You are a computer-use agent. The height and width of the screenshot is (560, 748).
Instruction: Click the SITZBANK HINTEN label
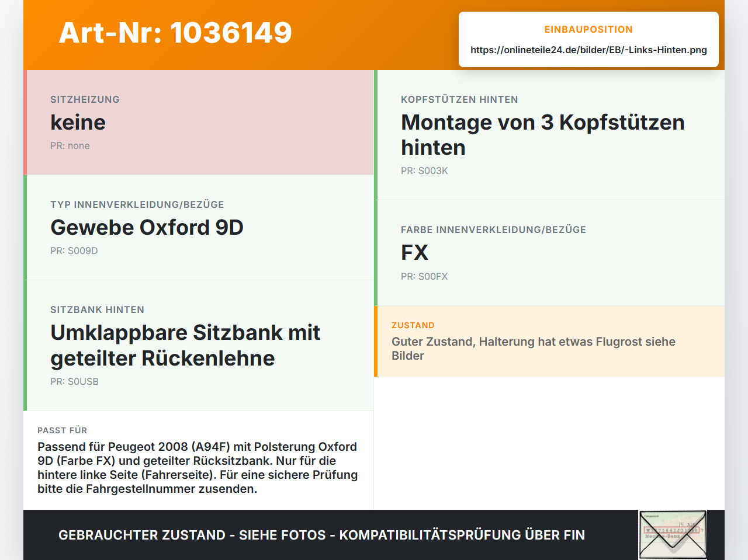(x=97, y=309)
